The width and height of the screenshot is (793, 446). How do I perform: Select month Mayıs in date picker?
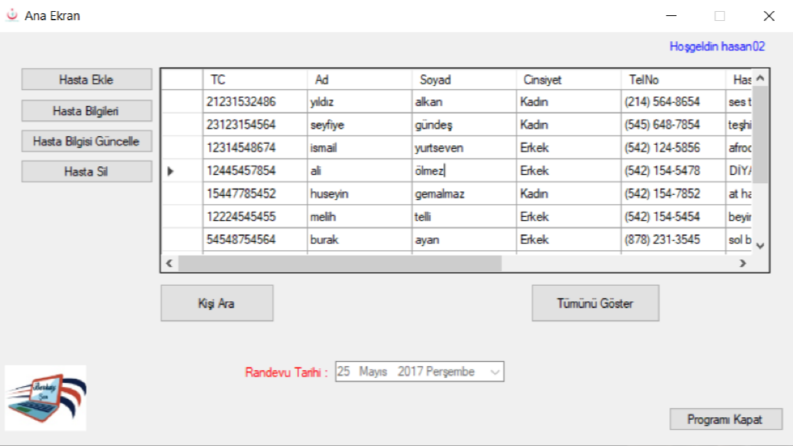373,372
